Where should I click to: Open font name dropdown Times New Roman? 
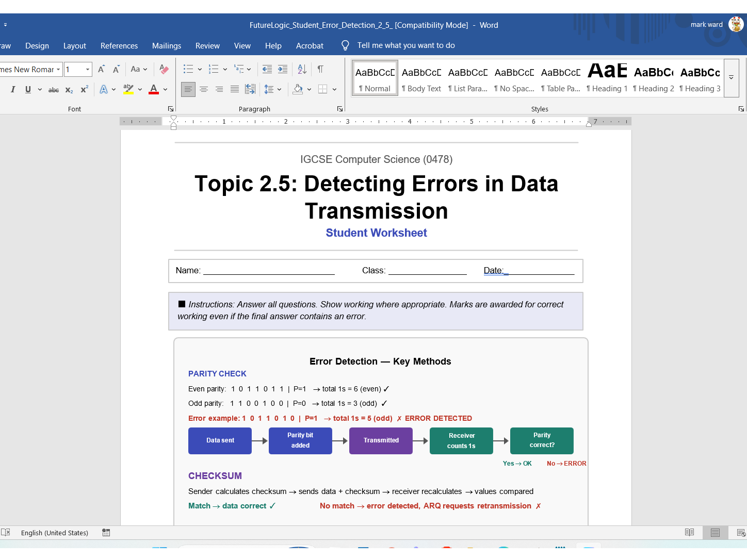[58, 69]
